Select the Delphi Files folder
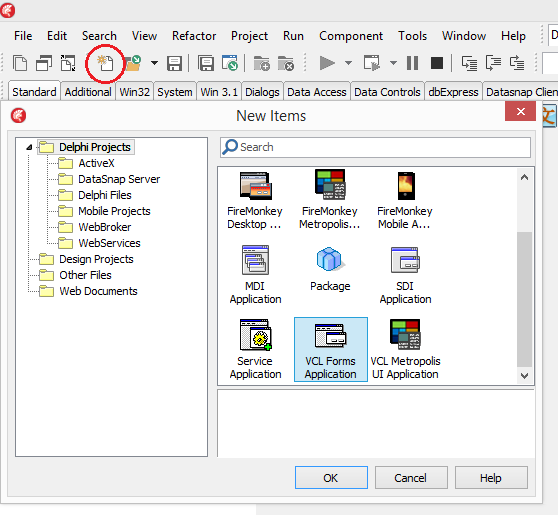This screenshot has height=515, width=558. point(105,195)
